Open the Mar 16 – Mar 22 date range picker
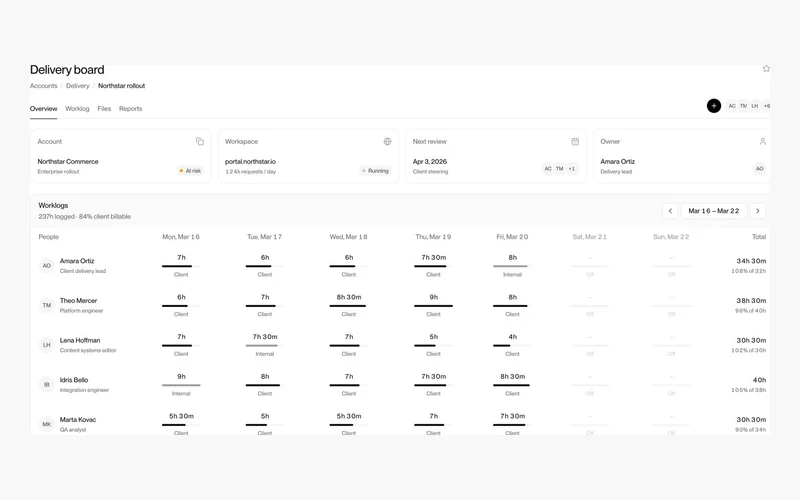800x500 pixels. (x=714, y=211)
